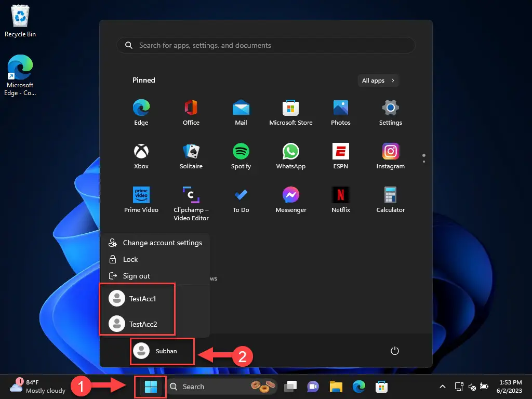Click the muted volume tray icon

[x=472, y=387]
